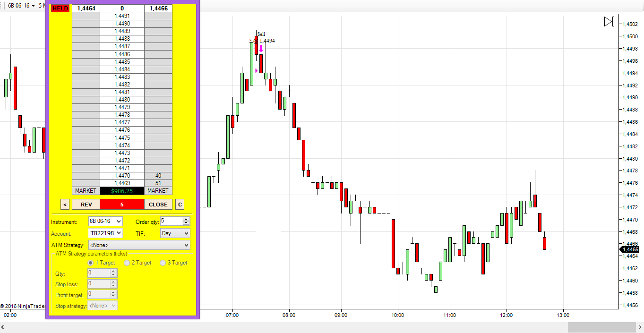Expand the ATM Strategy dropdown

139,245
